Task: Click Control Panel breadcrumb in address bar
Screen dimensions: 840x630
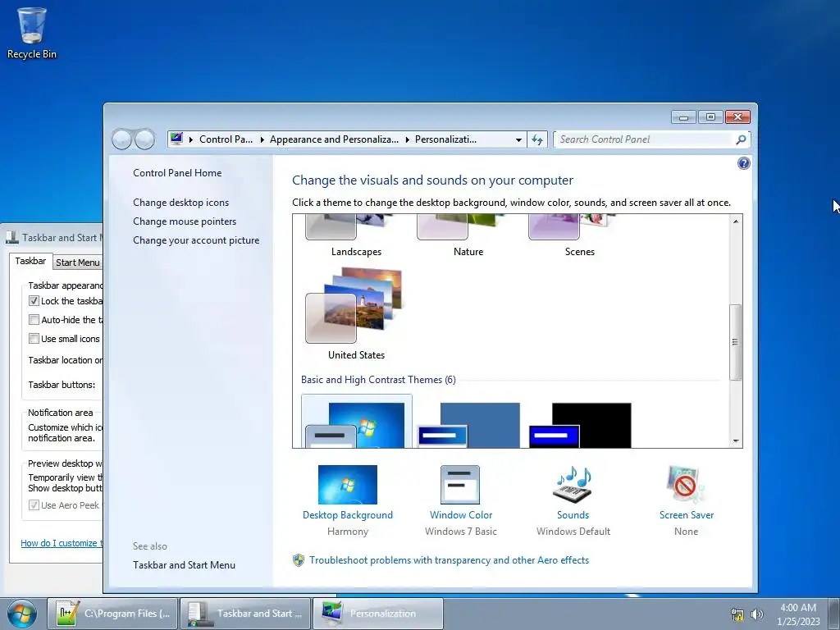Action: (226, 139)
